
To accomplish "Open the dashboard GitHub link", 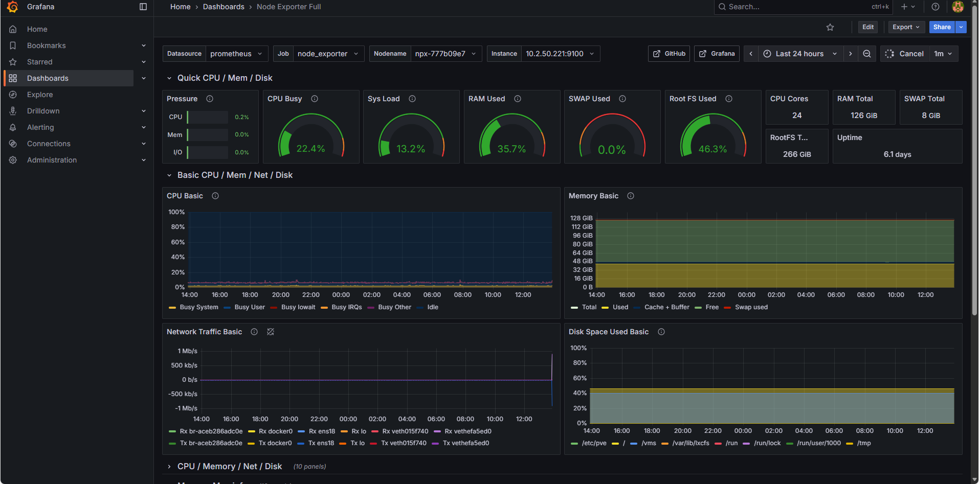I will (x=669, y=54).
